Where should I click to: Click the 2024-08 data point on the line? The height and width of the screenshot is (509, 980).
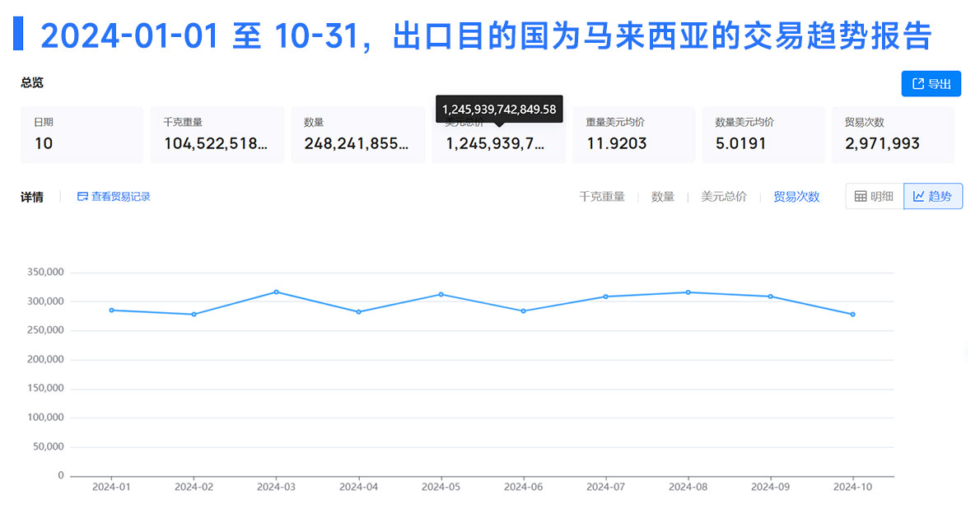click(x=688, y=292)
